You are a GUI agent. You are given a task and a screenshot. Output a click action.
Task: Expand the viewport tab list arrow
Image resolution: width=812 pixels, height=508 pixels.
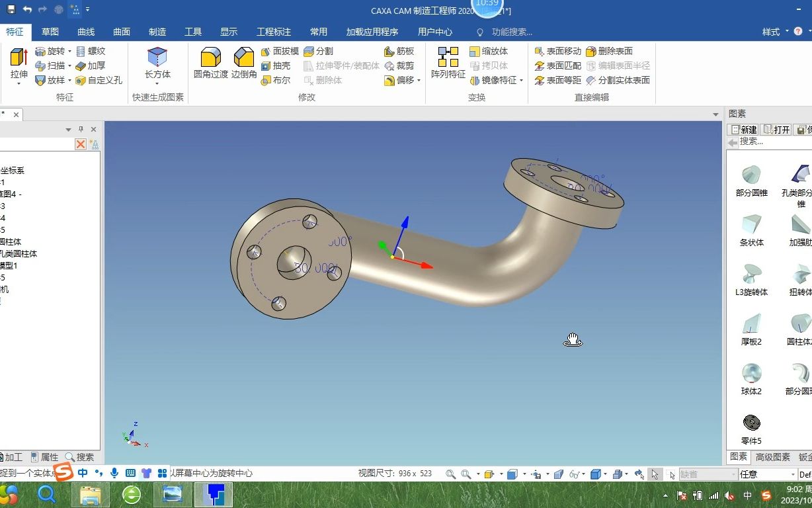tap(715, 114)
